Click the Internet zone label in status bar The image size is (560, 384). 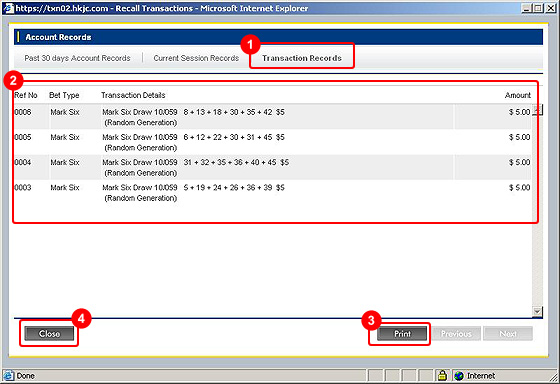[481, 376]
